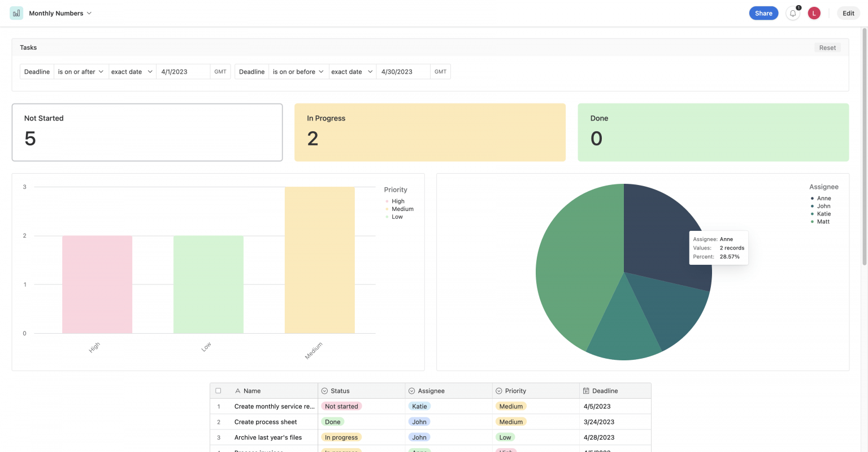This screenshot has height=452, width=868.
Task: Open the notifications bell
Action: (792, 13)
